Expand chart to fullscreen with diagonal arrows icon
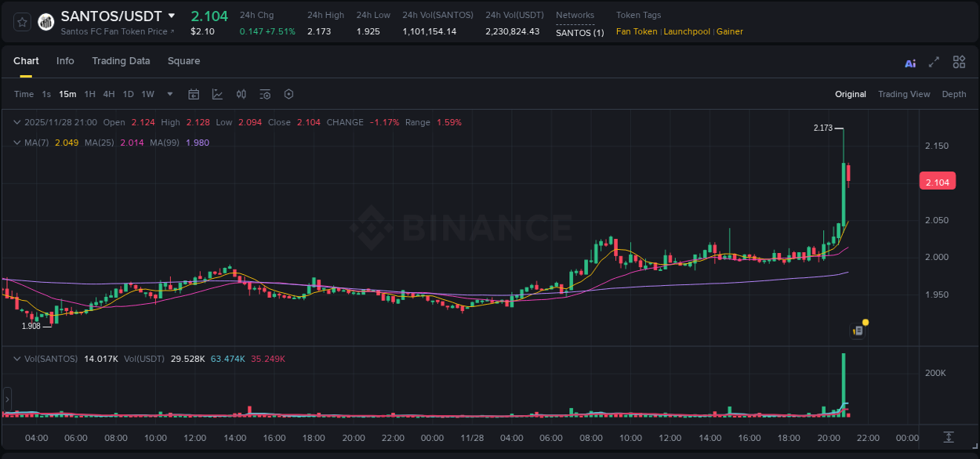Image resolution: width=980 pixels, height=459 pixels. click(933, 62)
